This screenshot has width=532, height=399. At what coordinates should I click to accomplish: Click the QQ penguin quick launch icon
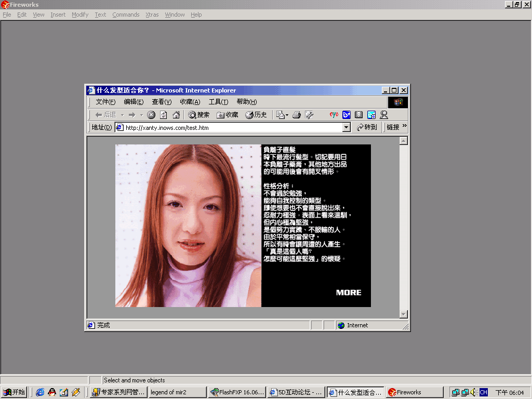pos(52,392)
